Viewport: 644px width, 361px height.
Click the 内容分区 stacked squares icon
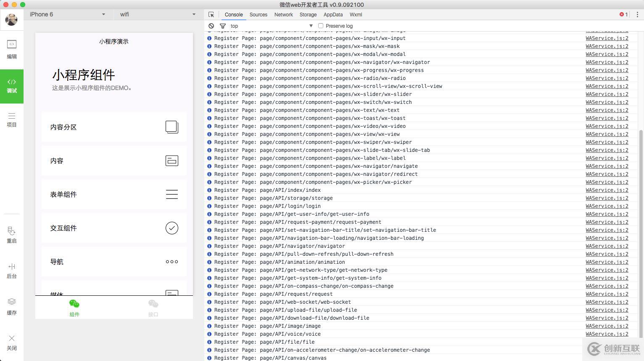coord(172,127)
